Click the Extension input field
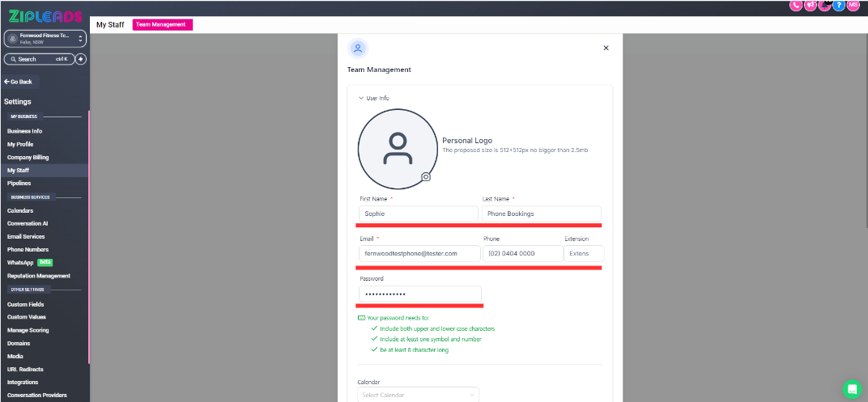868x402 pixels. [x=584, y=253]
